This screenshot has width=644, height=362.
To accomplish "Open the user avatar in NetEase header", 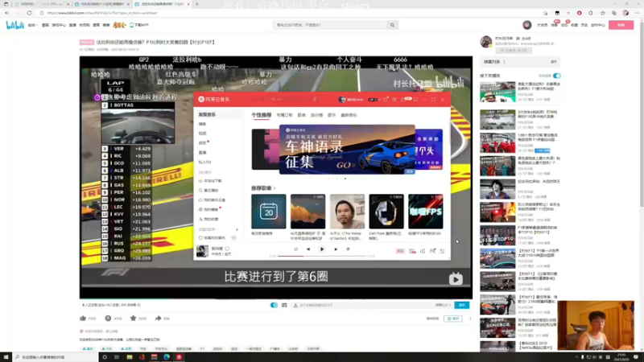I will pos(342,99).
